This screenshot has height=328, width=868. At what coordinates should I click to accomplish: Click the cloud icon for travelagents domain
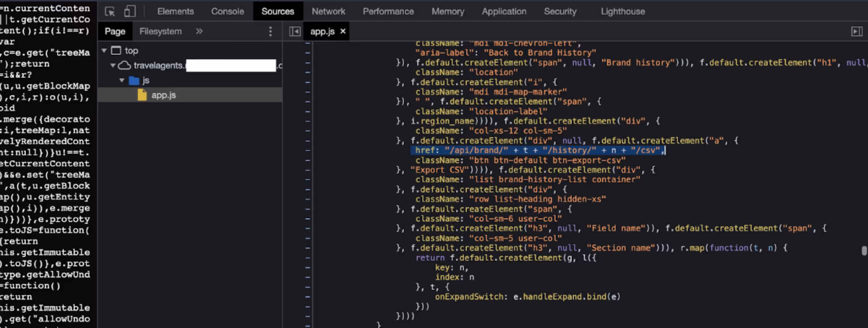point(124,65)
